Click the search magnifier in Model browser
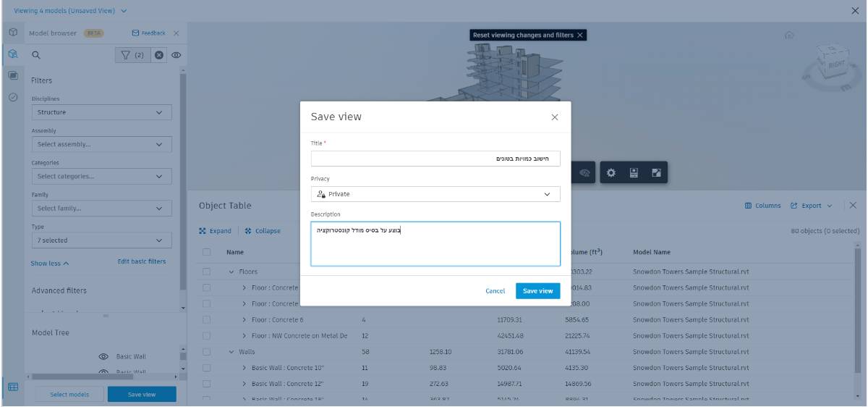 [35, 54]
